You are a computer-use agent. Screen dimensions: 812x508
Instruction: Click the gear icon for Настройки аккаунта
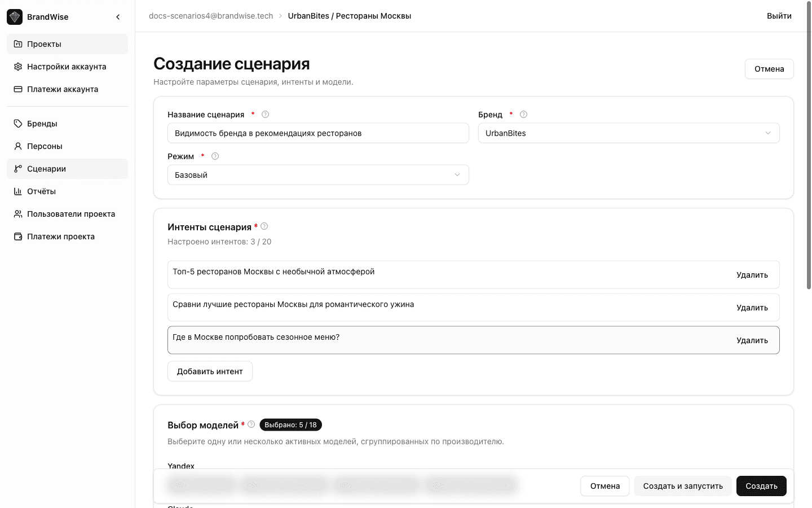pos(17,66)
